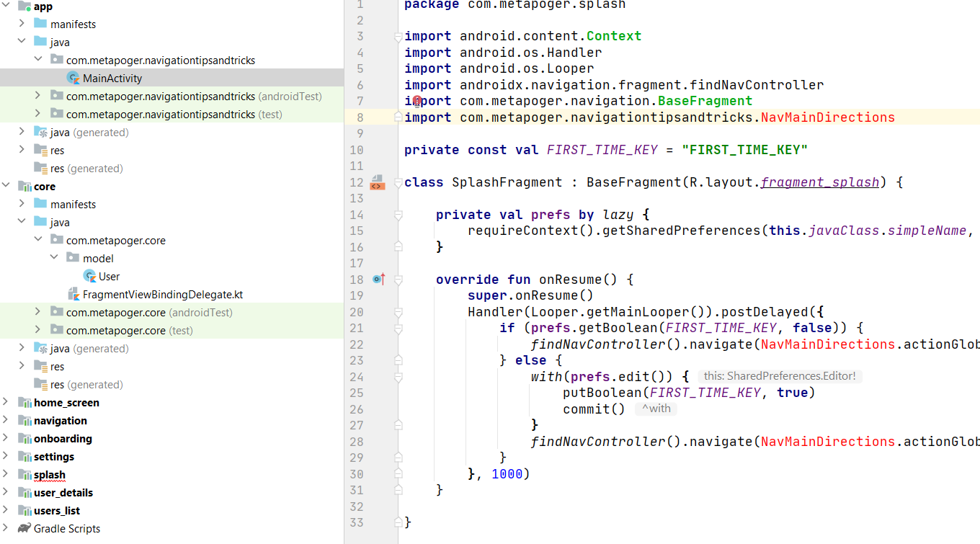Select the navigation module in project tree
Image resolution: width=980 pixels, height=544 pixels.
point(61,420)
